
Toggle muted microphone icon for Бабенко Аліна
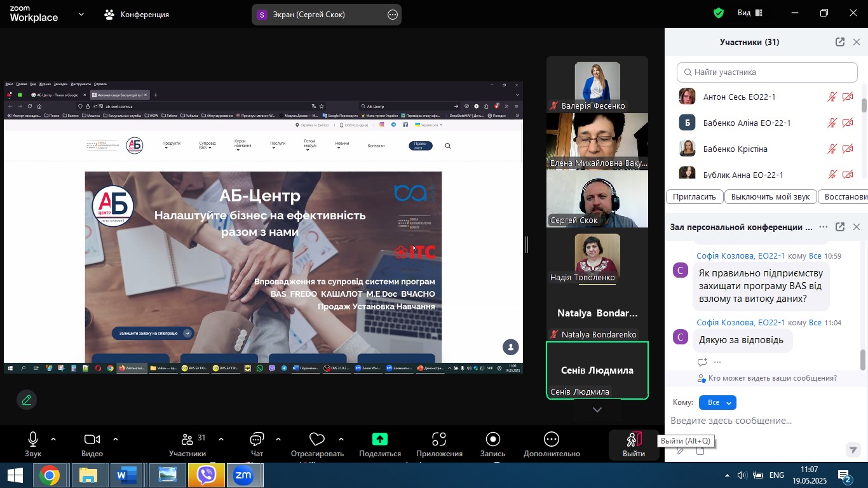[x=832, y=123]
